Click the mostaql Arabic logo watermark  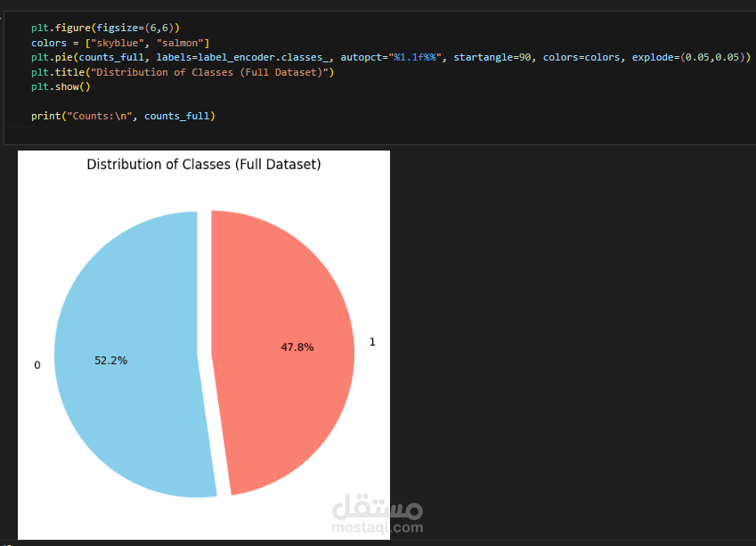(x=377, y=508)
